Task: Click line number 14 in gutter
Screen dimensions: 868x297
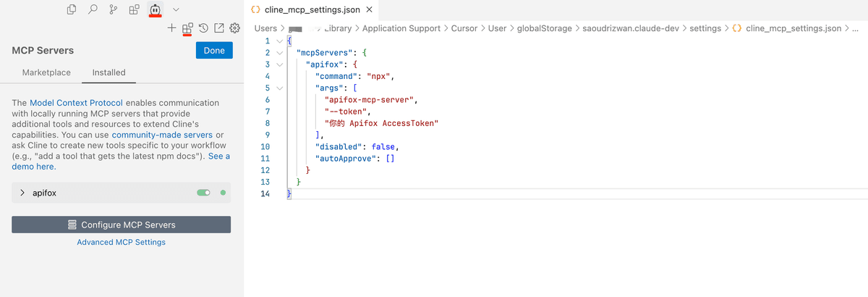Action: (265, 193)
